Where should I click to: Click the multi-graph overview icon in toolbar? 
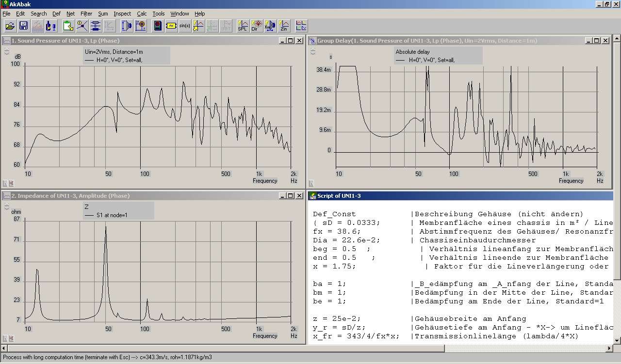click(x=301, y=26)
